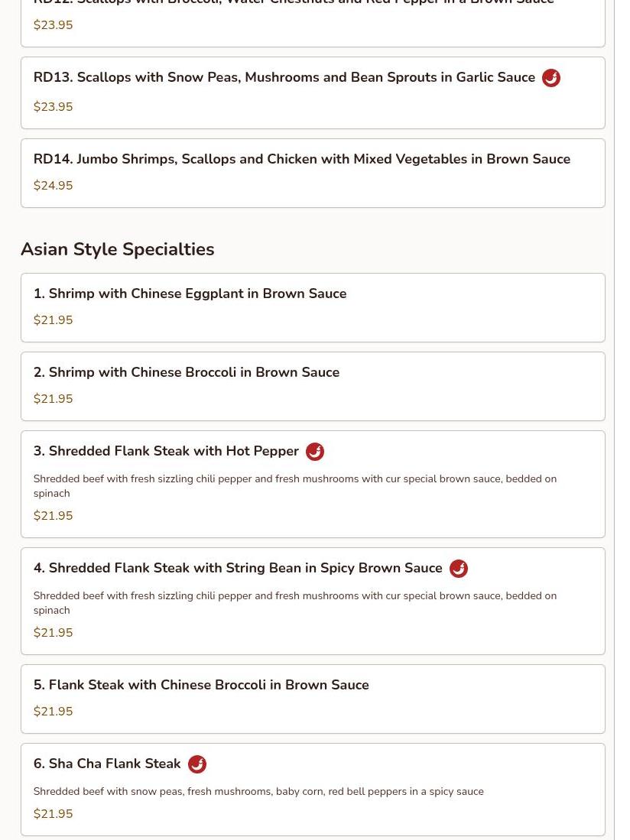Click the $24.95 price on RD14
Viewport: 630px width, 840px height.
(x=53, y=186)
